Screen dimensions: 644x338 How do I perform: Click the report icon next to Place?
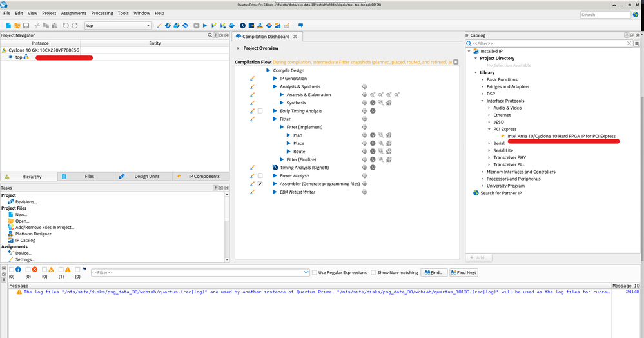pyautogui.click(x=365, y=143)
